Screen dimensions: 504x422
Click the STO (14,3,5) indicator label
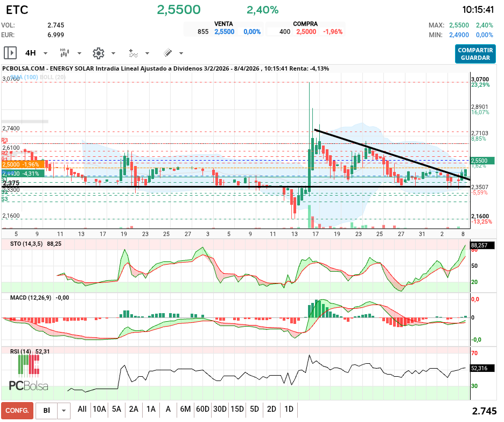(26, 244)
